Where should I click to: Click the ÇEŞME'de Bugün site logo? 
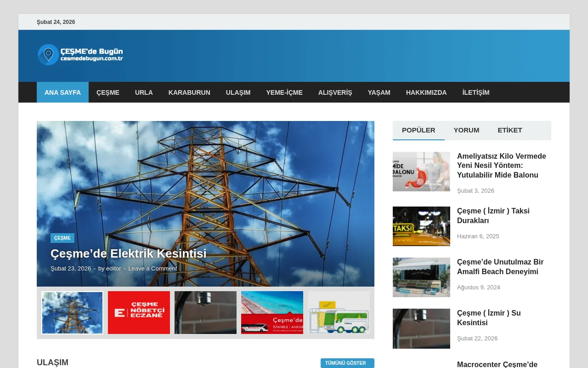[80, 54]
